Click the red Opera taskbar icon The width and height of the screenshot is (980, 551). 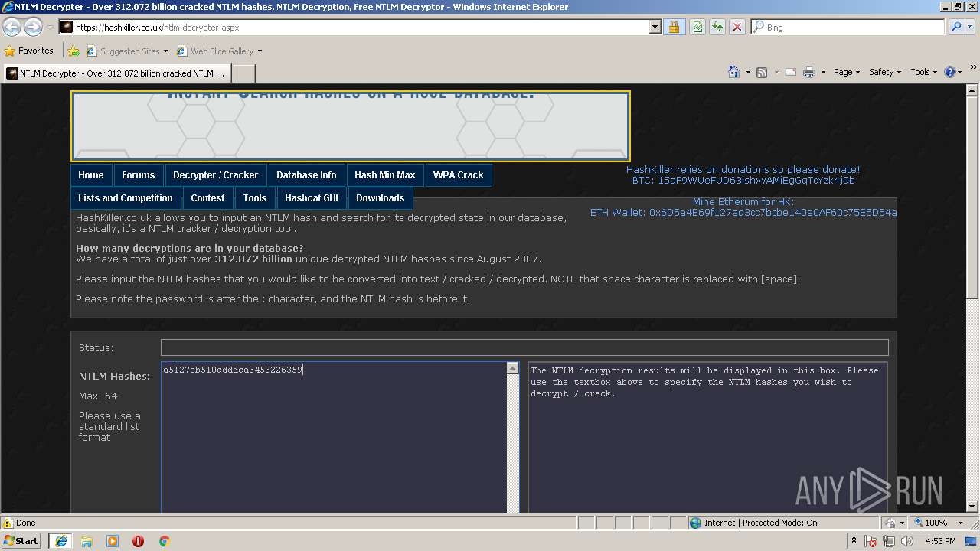pos(138,541)
